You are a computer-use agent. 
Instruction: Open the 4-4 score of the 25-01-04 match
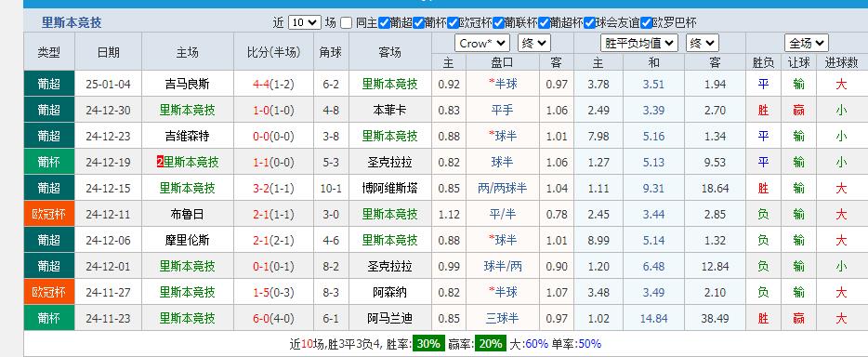coord(261,84)
